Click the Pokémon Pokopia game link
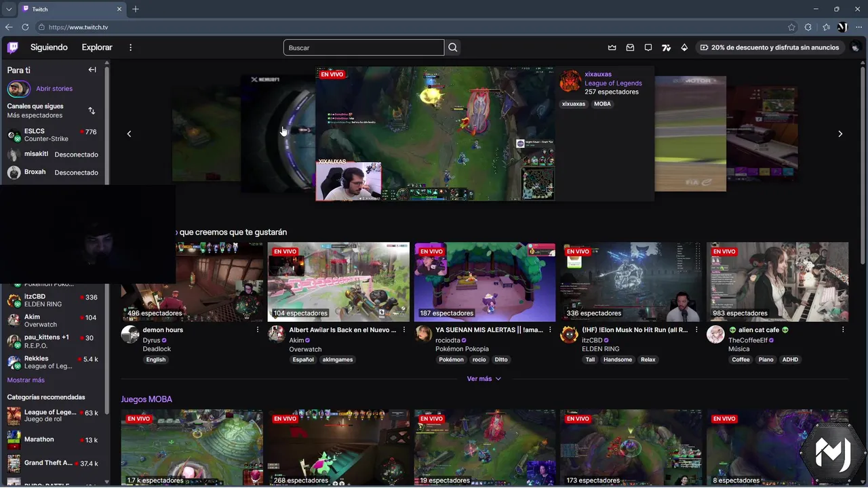The width and height of the screenshot is (868, 488). [462, 349]
